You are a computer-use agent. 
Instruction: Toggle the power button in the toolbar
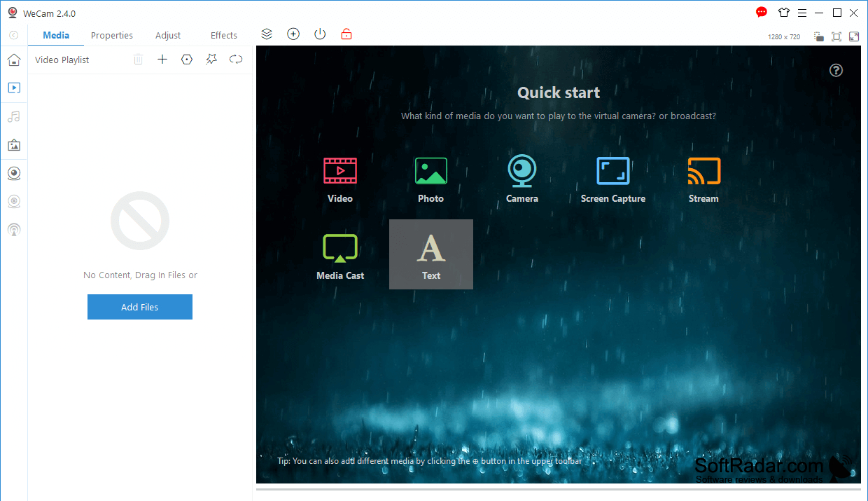pyautogui.click(x=320, y=34)
